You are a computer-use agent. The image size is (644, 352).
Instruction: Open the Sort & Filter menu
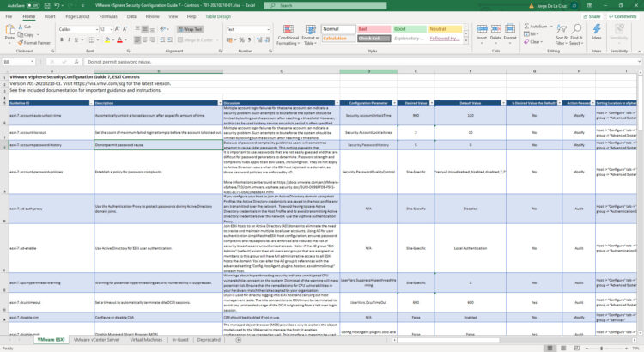click(x=562, y=34)
